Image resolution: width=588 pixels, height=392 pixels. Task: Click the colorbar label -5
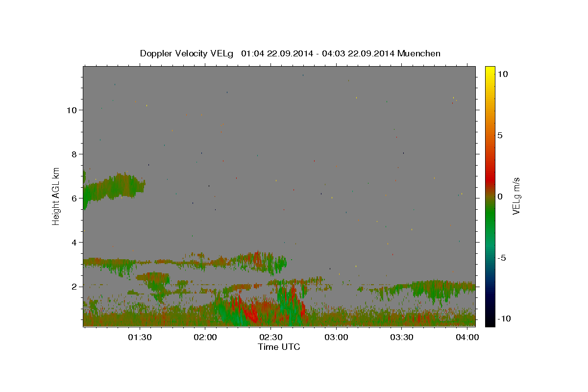point(501,258)
